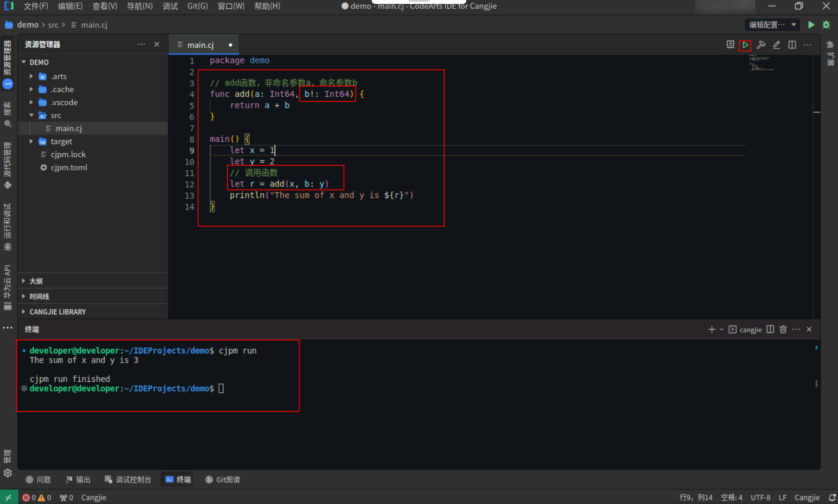Expand the 时间线 Timeline section
838x504 pixels.
[93, 296]
